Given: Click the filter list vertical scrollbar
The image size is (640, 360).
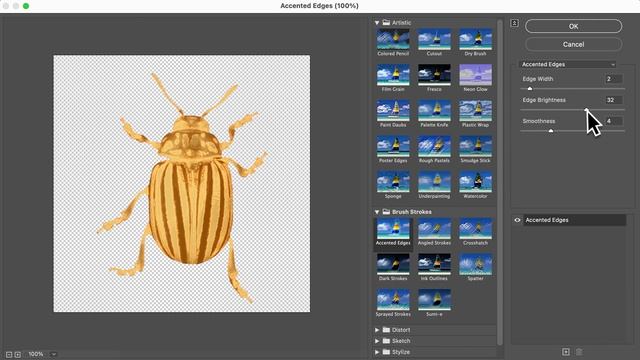Looking at the screenshot, I should tap(500, 182).
